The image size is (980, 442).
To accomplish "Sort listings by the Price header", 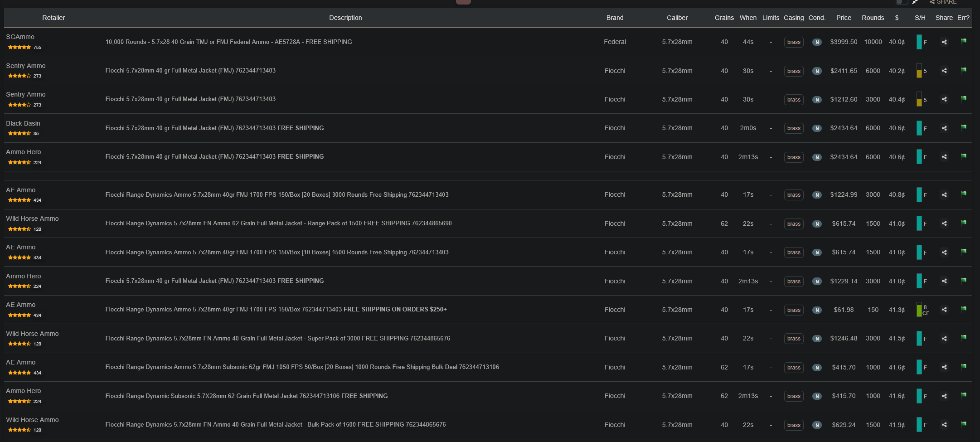I will 844,18.
